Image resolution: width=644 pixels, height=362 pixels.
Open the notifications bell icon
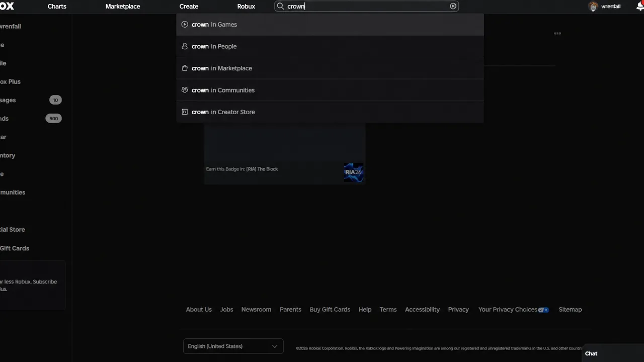[640, 7]
